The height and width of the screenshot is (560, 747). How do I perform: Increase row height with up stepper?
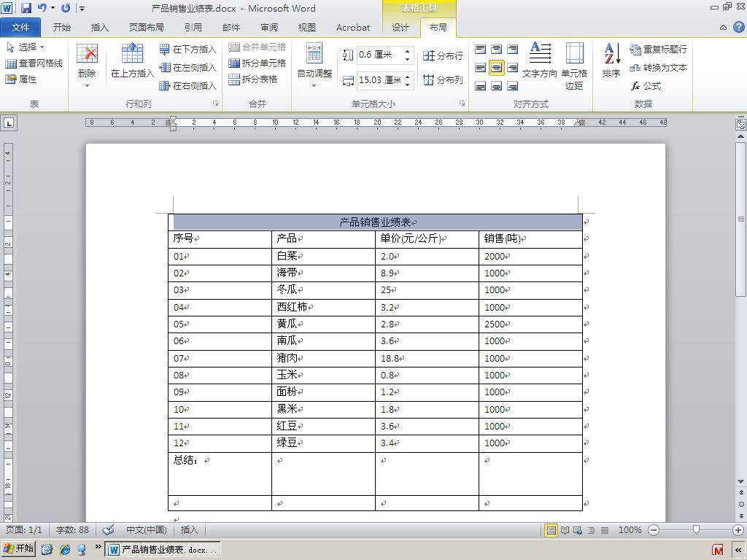[x=408, y=52]
